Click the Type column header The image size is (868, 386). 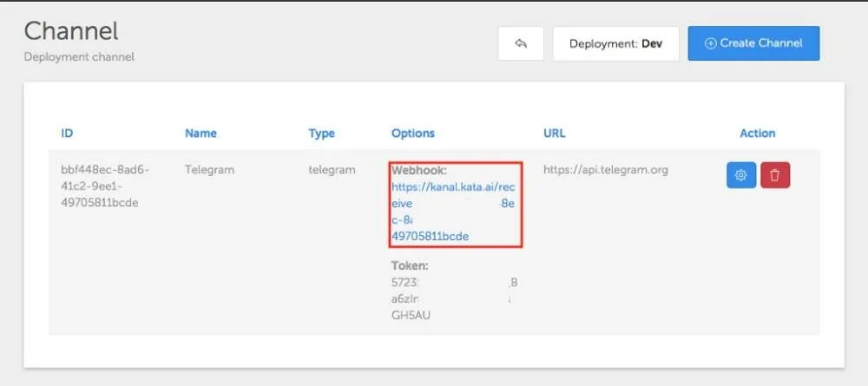[322, 134]
